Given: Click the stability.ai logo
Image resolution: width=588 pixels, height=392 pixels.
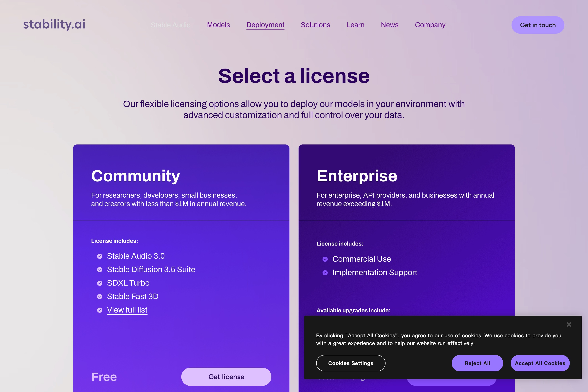Looking at the screenshot, I should click(54, 25).
